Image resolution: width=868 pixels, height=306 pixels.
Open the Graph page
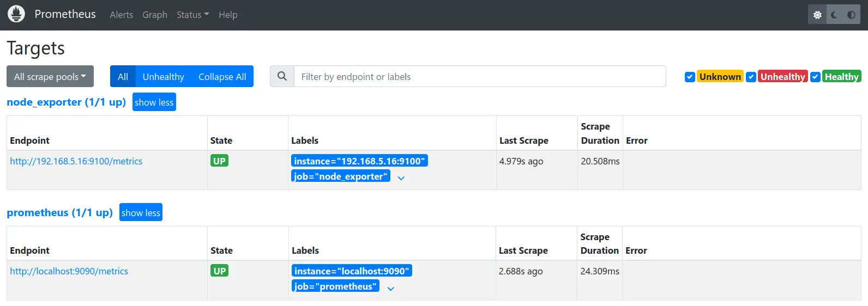coord(155,15)
